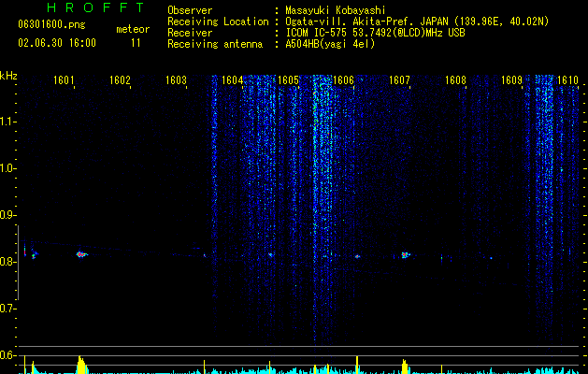Image resolution: width=588 pixels, height=374 pixels.
Task: Click the tall yellow intensity peak after 1601
Action: (x=81, y=365)
